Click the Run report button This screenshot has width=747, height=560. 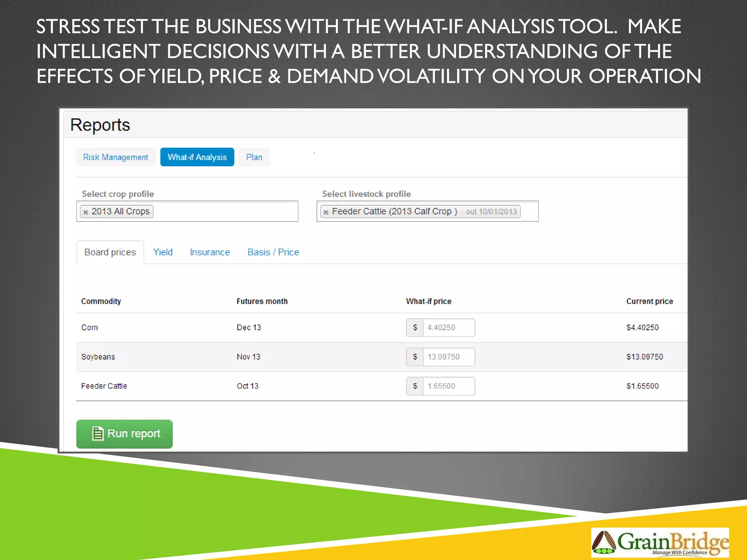(124, 434)
